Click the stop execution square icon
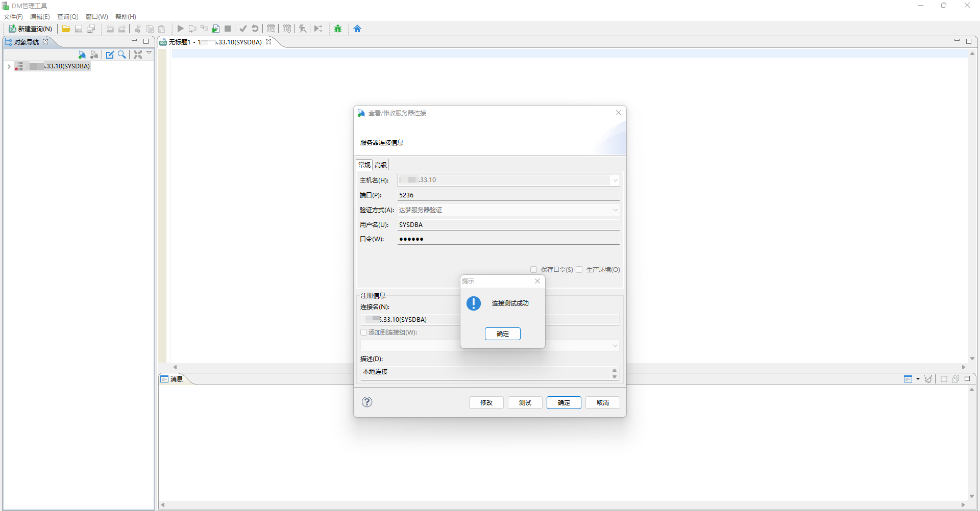980x511 pixels. [x=228, y=29]
